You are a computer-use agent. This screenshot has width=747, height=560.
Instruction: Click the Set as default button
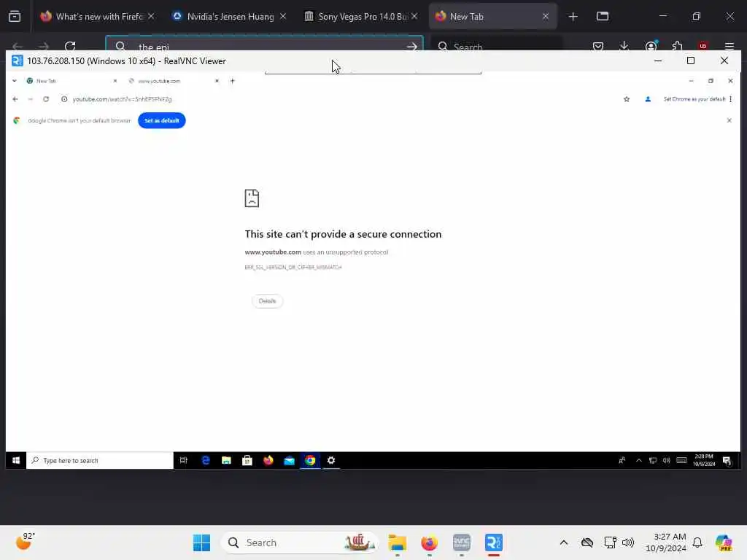162,120
